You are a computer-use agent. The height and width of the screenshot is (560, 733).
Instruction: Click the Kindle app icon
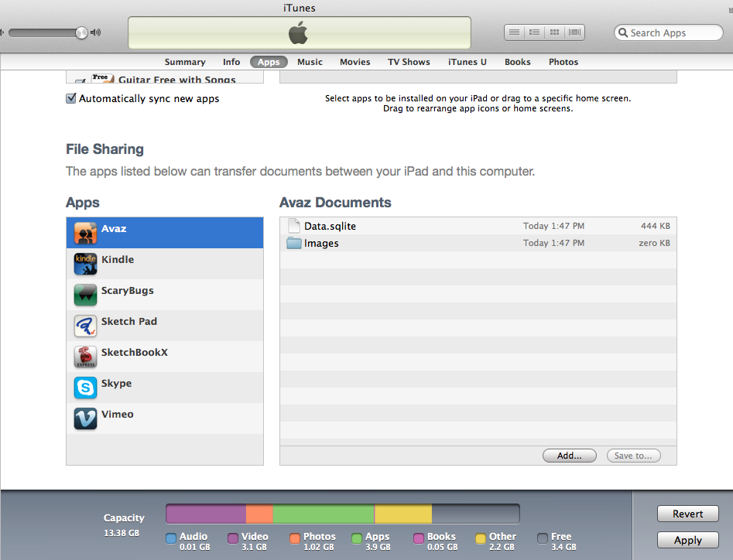point(85,264)
